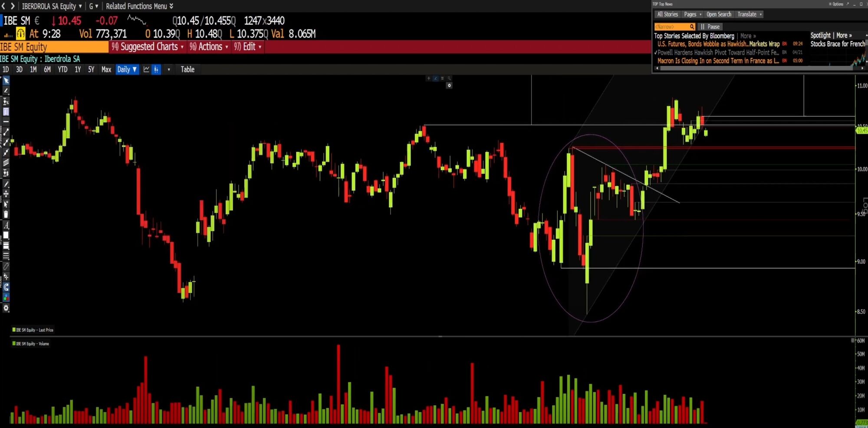Click the intraday mini sparkline chart
868x428 pixels.
point(137,20)
